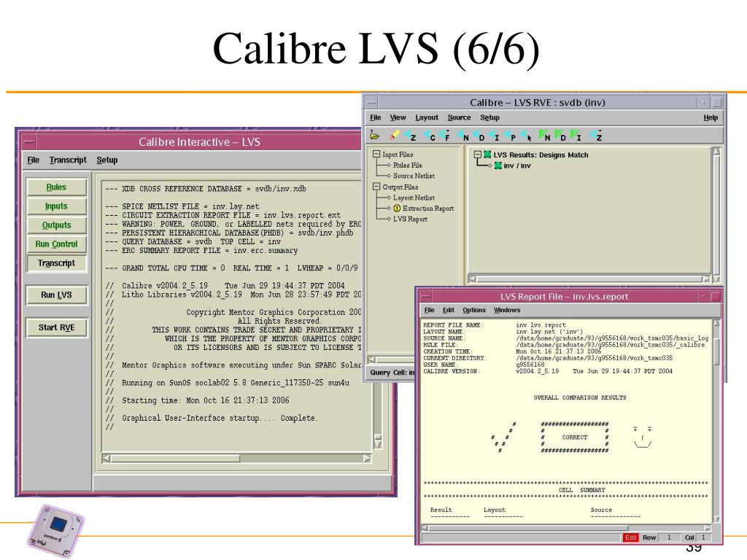Collapse the Output Files tree node
This screenshot has width=747, height=560.
376,187
